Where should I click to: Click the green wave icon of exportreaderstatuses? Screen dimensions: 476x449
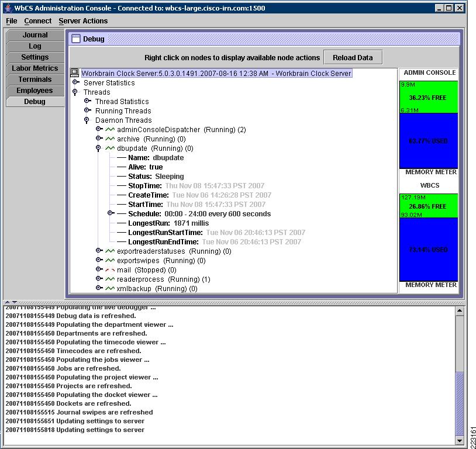click(x=110, y=251)
